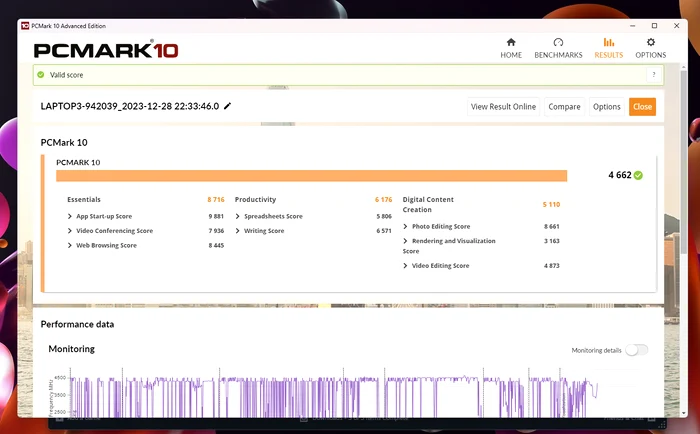Click the PCMark 10 title bar app icon
The width and height of the screenshot is (700, 434).
tap(25, 26)
